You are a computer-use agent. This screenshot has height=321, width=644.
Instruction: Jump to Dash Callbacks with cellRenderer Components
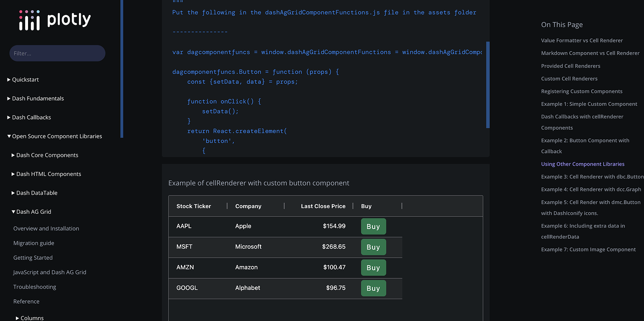582,122
